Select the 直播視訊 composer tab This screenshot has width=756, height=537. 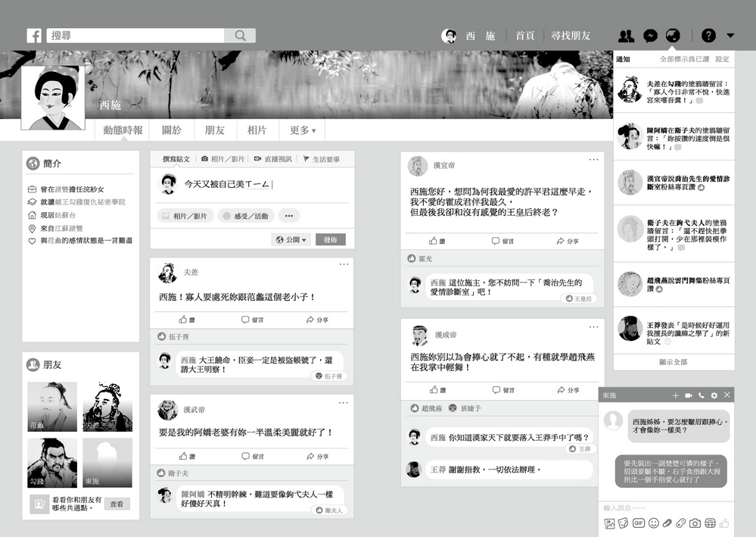coord(273,159)
